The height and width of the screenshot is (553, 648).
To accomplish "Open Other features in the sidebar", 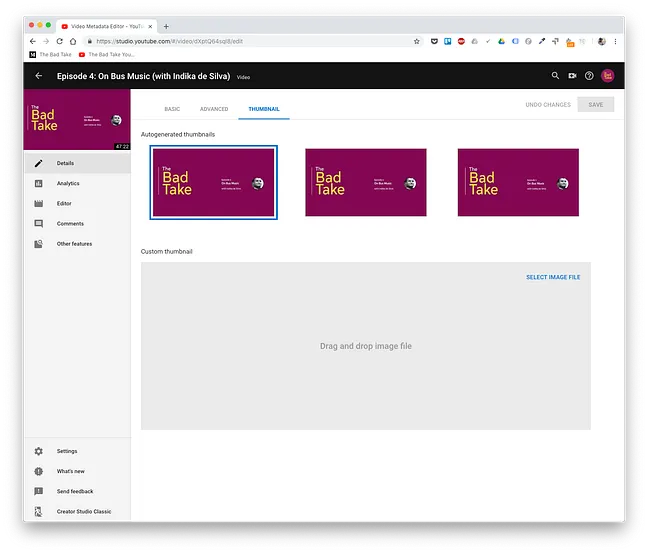I will 73,243.
